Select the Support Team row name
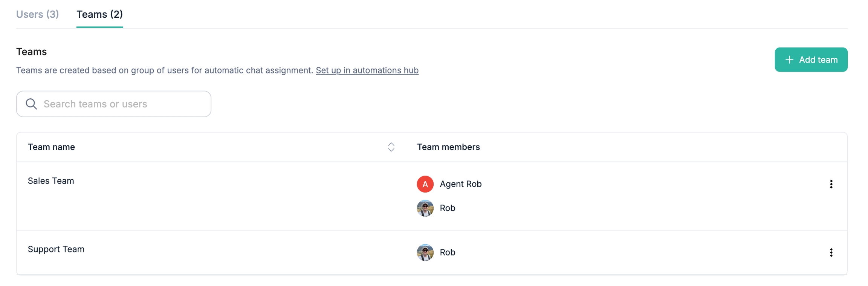 click(56, 249)
